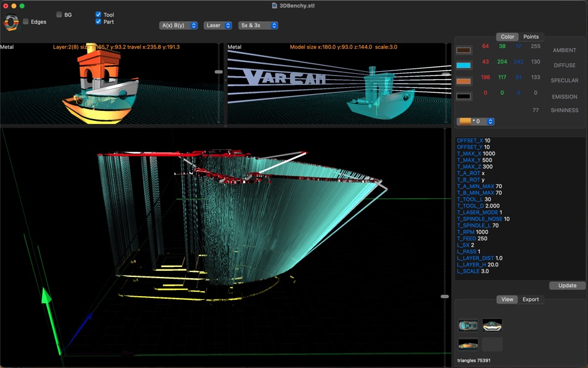This screenshot has width=588, height=368.
Task: Click the T_FEED 250 parameter line
Action: coord(472,239)
